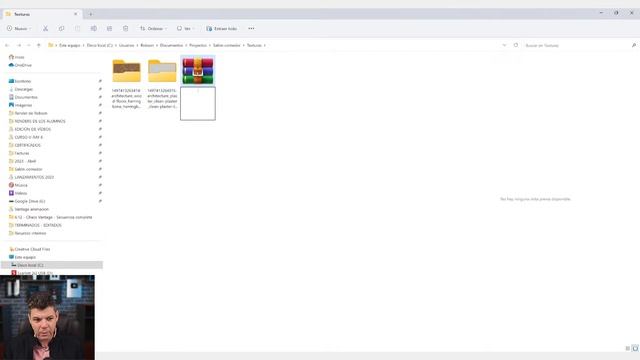The width and height of the screenshot is (640, 360).
Task: Navigate to Este equipo in breadcrumb
Action: 70,45
